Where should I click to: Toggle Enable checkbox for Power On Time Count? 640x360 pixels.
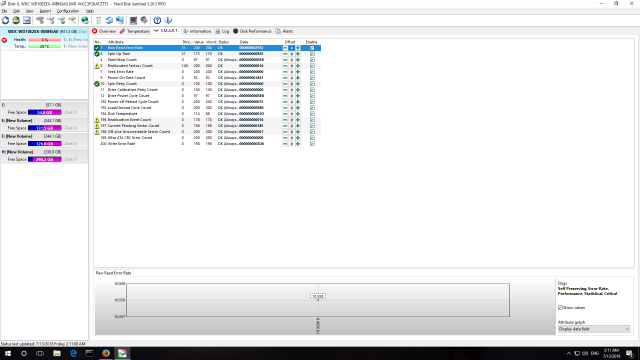click(x=312, y=78)
